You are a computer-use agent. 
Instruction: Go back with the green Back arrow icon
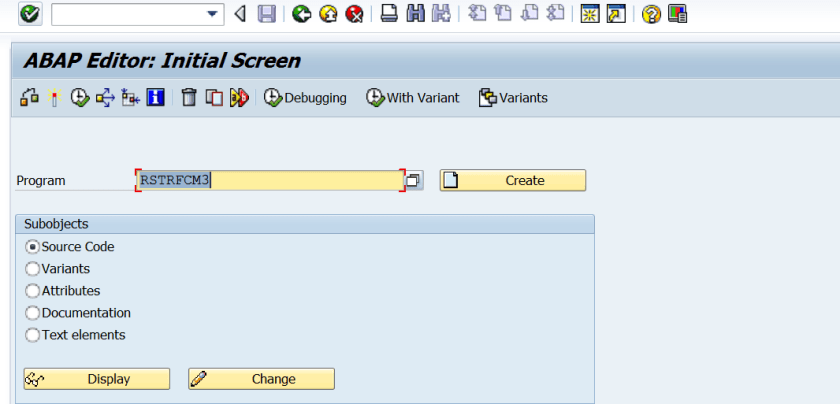(302, 14)
